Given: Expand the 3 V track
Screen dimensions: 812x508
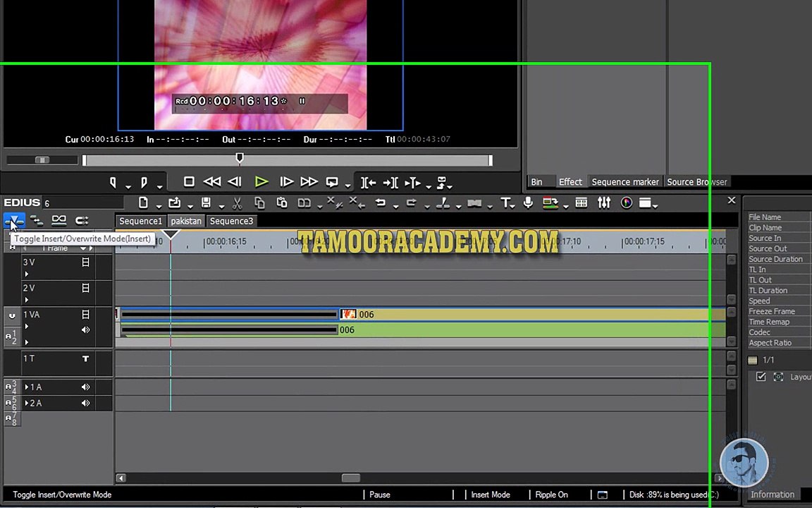Looking at the screenshot, I should tap(26, 274).
